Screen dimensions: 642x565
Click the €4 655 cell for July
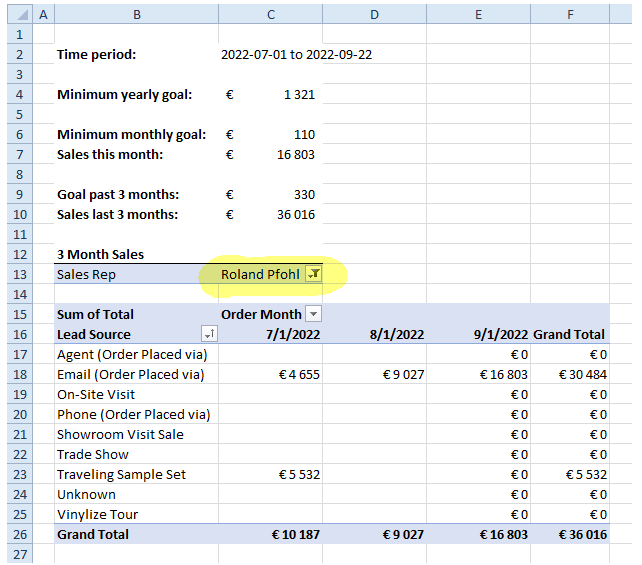[x=295, y=375]
